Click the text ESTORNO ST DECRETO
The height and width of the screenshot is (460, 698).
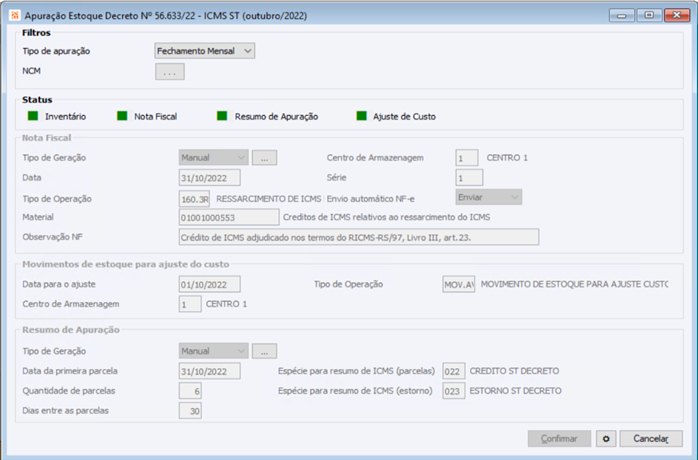click(x=515, y=391)
